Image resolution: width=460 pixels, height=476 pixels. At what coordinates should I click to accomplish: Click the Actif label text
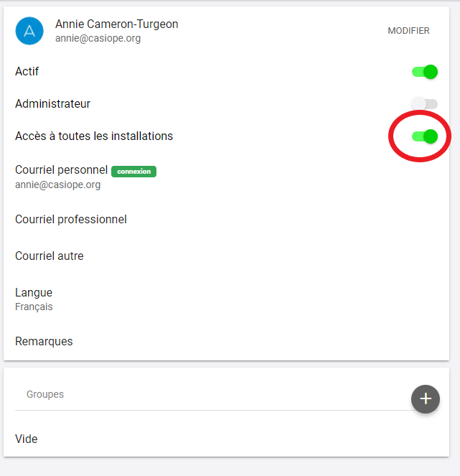(27, 72)
